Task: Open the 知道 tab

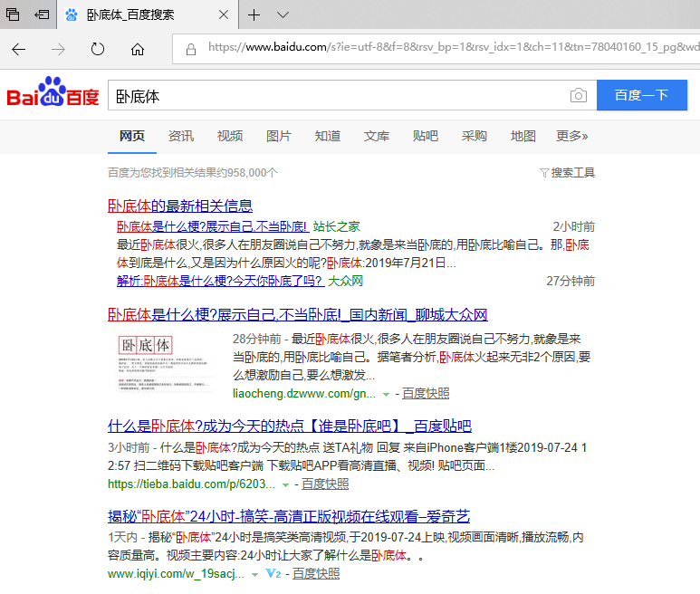Action: point(328,136)
